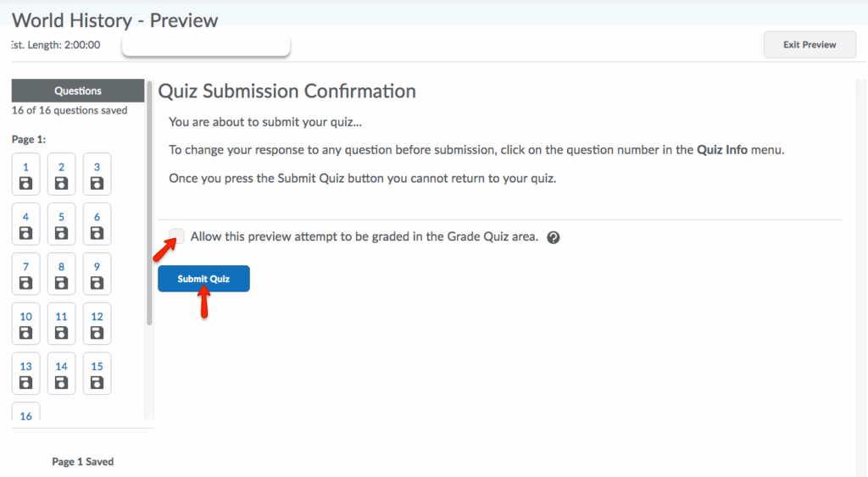Click the saved icon for question 1
This screenshot has height=477, width=868.
pos(25,183)
